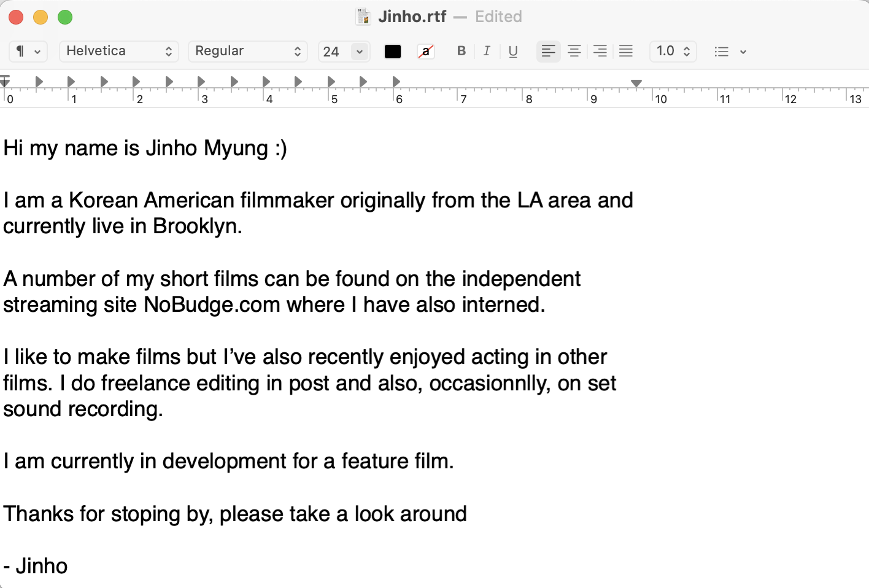Align text to the right
Image resolution: width=869 pixels, height=588 pixels.
pos(600,51)
